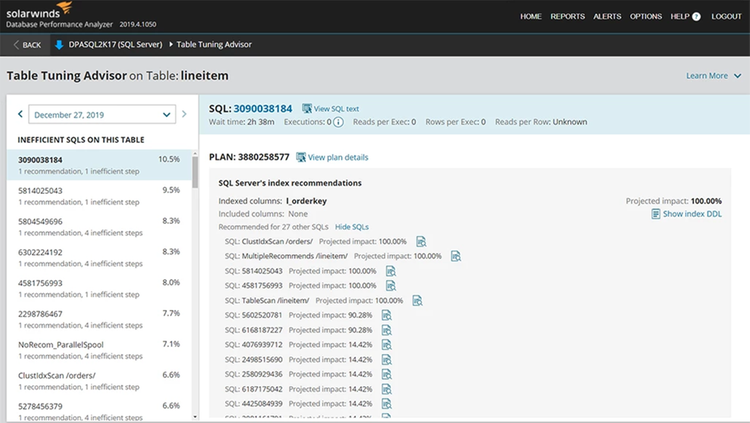The height and width of the screenshot is (423, 750).
Task: Open details icon for SQL 6187175042
Action: pos(386,389)
